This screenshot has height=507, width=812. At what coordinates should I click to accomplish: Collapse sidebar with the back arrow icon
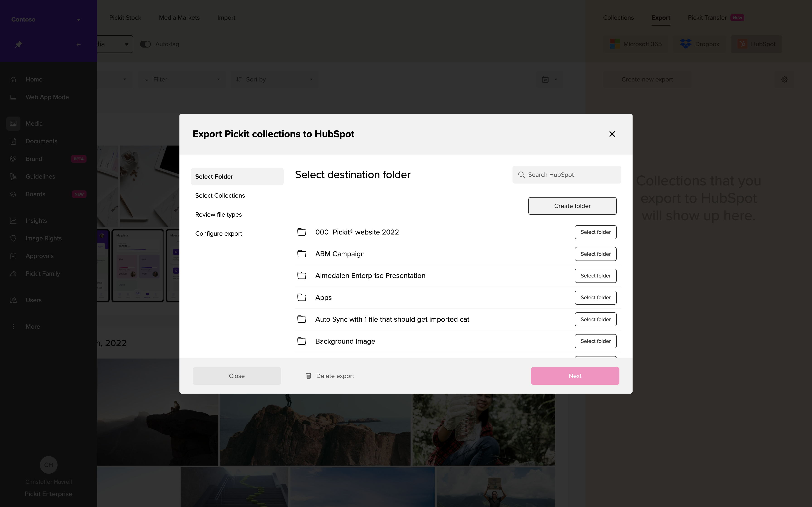[x=79, y=44]
